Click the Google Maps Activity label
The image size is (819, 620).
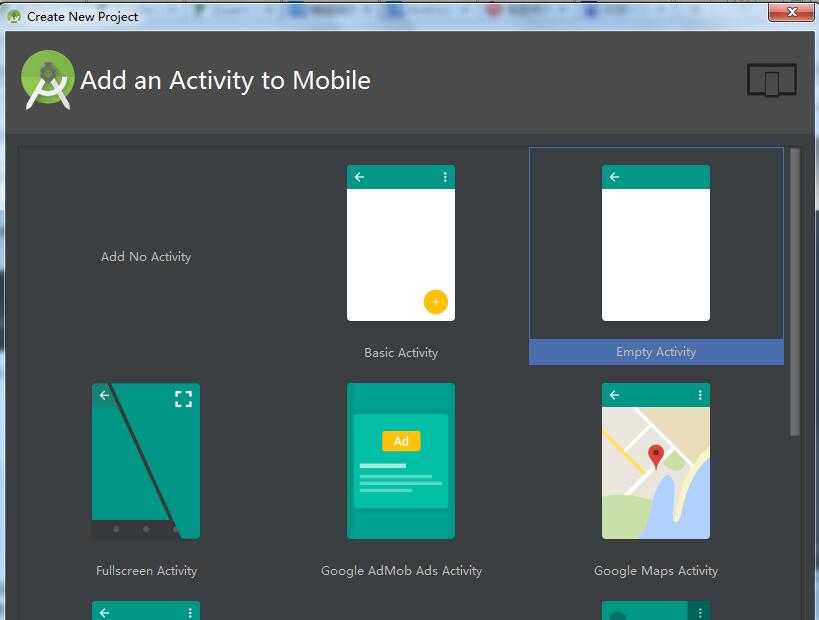(656, 570)
